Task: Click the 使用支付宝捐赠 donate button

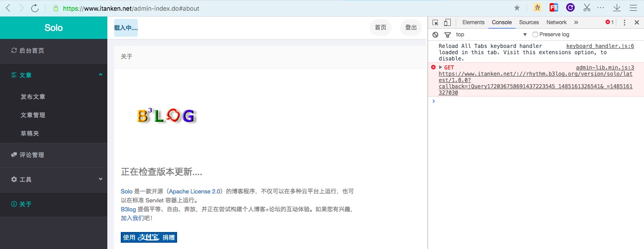Action: pyautogui.click(x=149, y=237)
